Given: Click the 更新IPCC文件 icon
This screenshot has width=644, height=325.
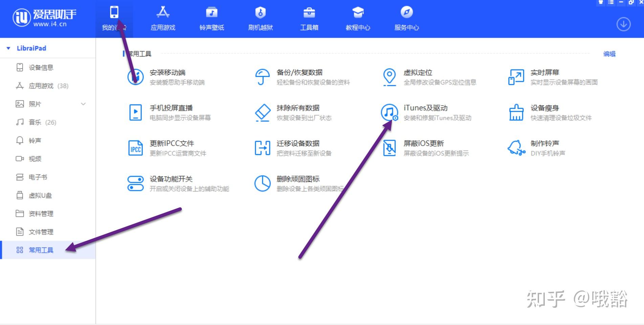Looking at the screenshot, I should 135,148.
